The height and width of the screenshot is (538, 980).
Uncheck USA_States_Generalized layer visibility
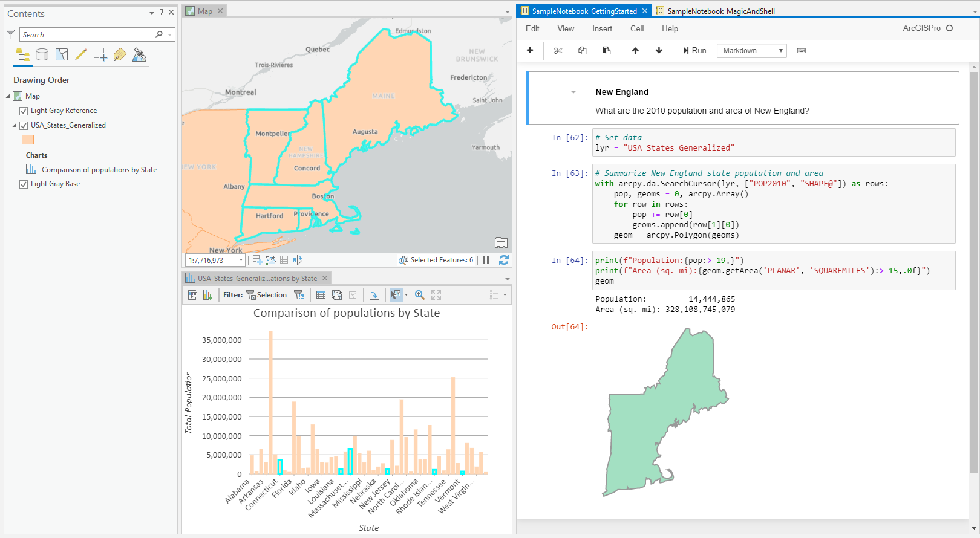24,126
